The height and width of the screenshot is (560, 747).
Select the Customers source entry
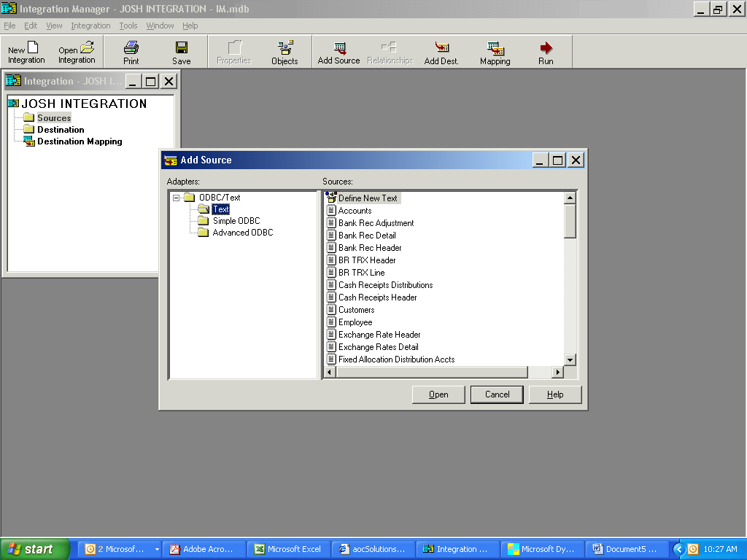pos(355,309)
